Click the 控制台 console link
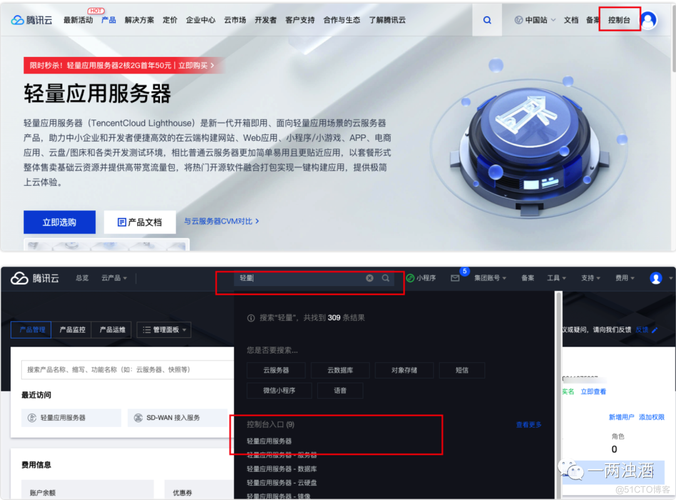Viewport: 676px width, 500px height. pyautogui.click(x=619, y=20)
